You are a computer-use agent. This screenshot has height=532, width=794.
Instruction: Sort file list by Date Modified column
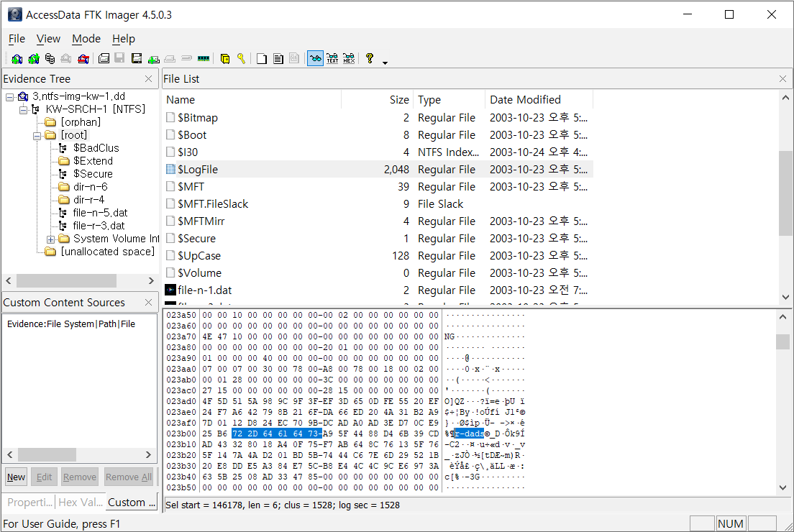coord(539,100)
